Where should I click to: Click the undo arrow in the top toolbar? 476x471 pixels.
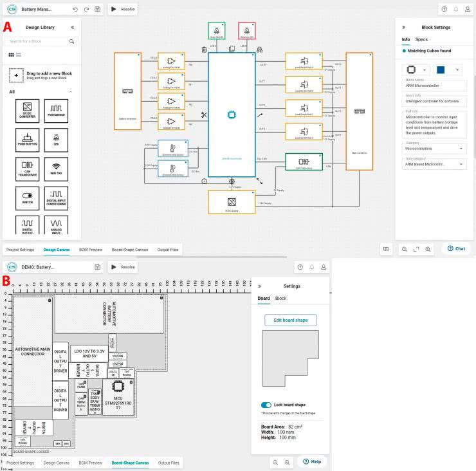tap(75, 10)
